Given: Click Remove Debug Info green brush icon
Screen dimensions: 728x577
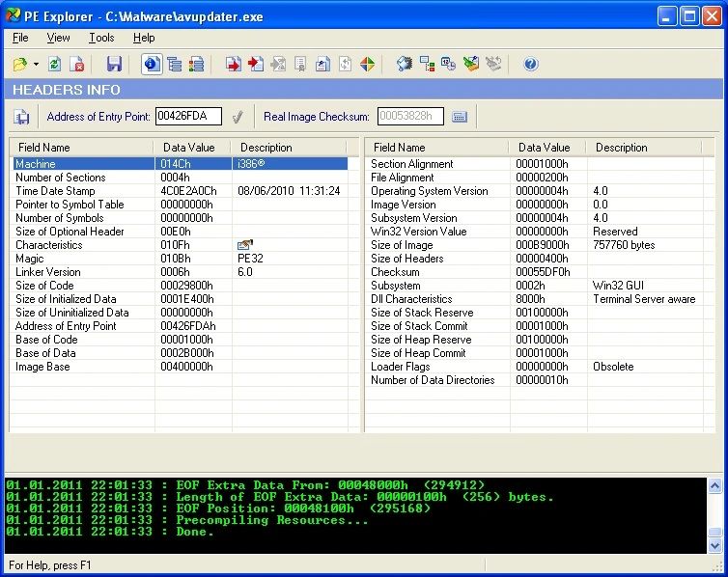Looking at the screenshot, I should click(x=471, y=64).
